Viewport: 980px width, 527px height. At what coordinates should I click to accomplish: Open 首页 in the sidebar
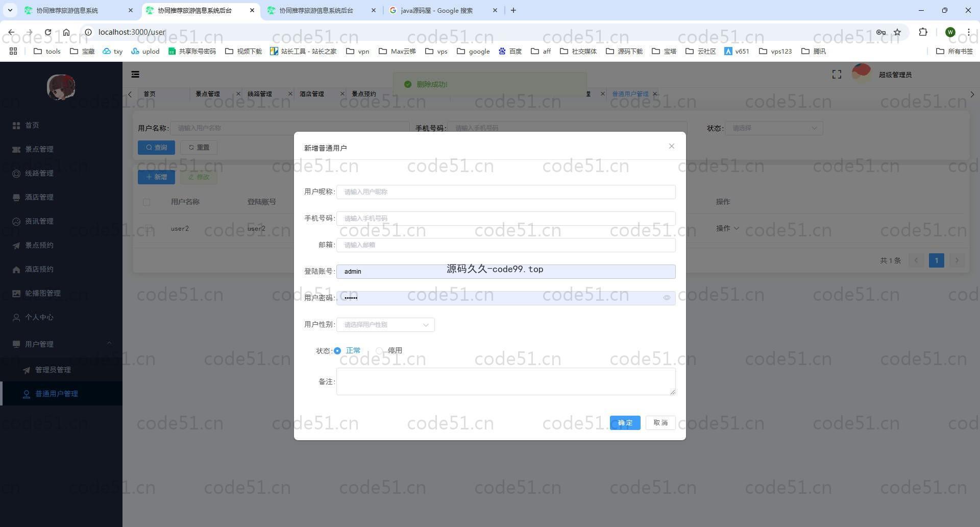click(61, 125)
